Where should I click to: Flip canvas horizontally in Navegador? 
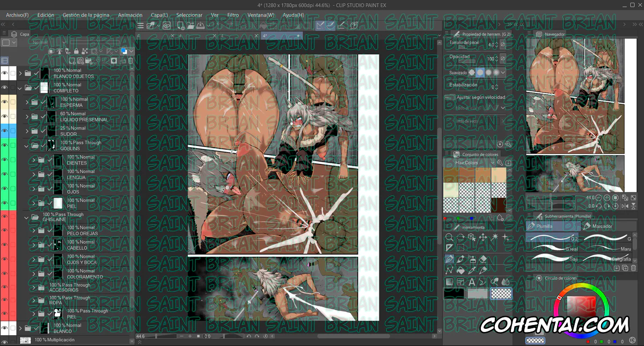coord(625,206)
